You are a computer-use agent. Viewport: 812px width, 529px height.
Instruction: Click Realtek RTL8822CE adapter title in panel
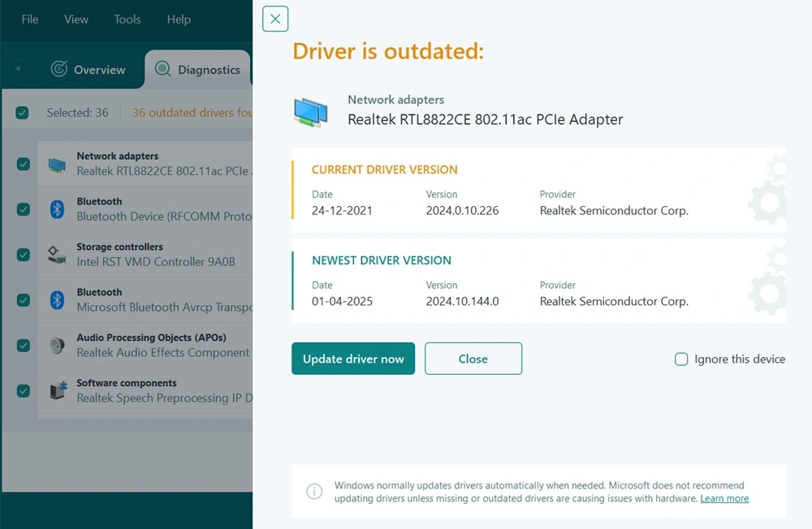click(x=486, y=119)
